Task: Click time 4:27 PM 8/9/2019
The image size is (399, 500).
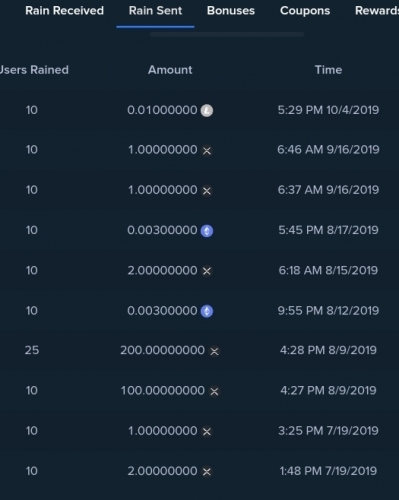Action: click(x=328, y=391)
